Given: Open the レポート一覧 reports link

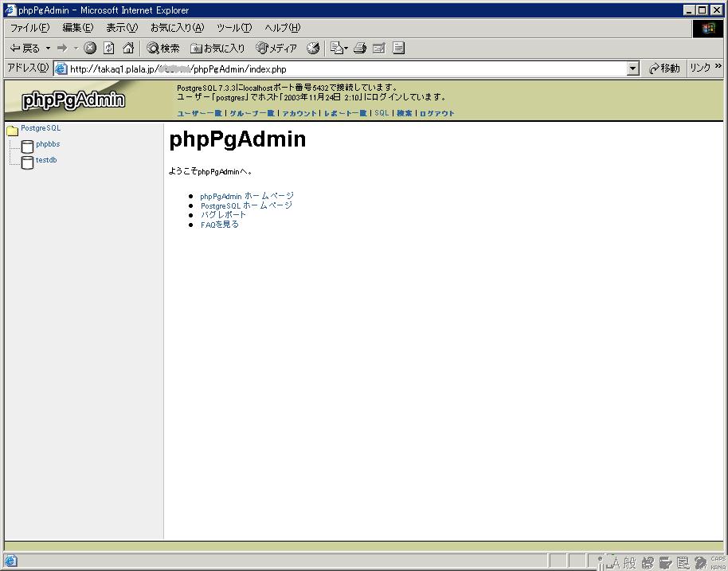Looking at the screenshot, I should click(x=346, y=113).
